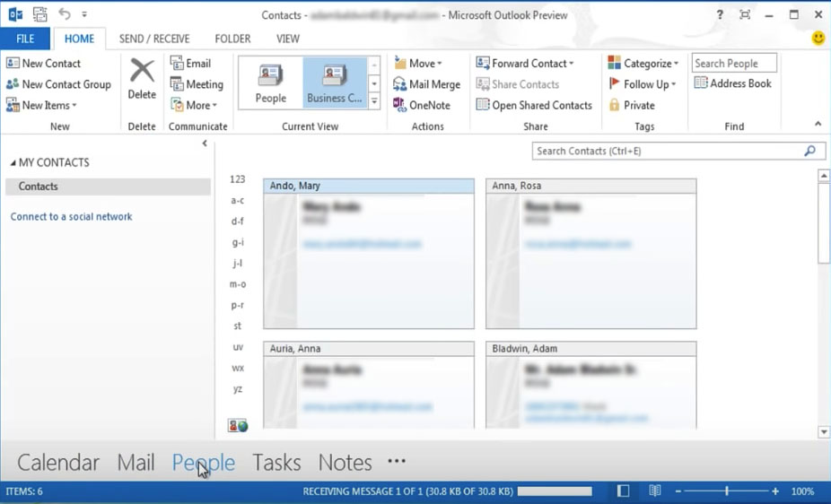Image resolution: width=831 pixels, height=504 pixels.
Task: Select Business Card view
Action: tap(335, 83)
